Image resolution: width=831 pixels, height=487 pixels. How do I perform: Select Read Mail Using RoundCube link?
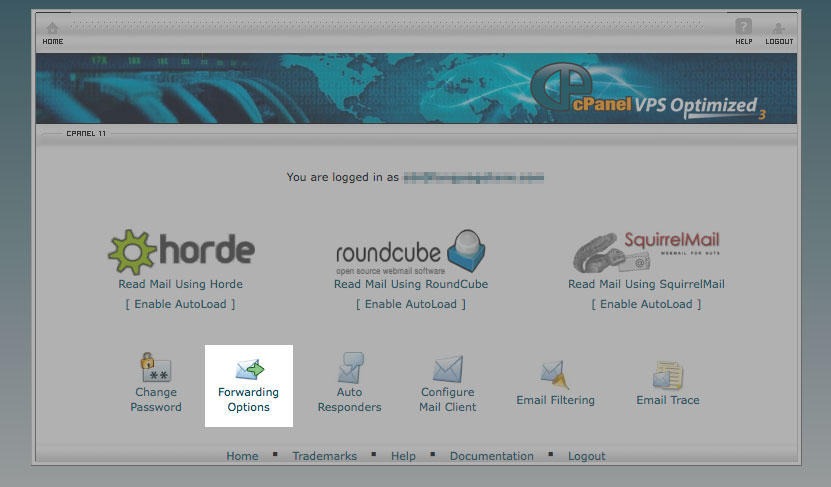411,284
